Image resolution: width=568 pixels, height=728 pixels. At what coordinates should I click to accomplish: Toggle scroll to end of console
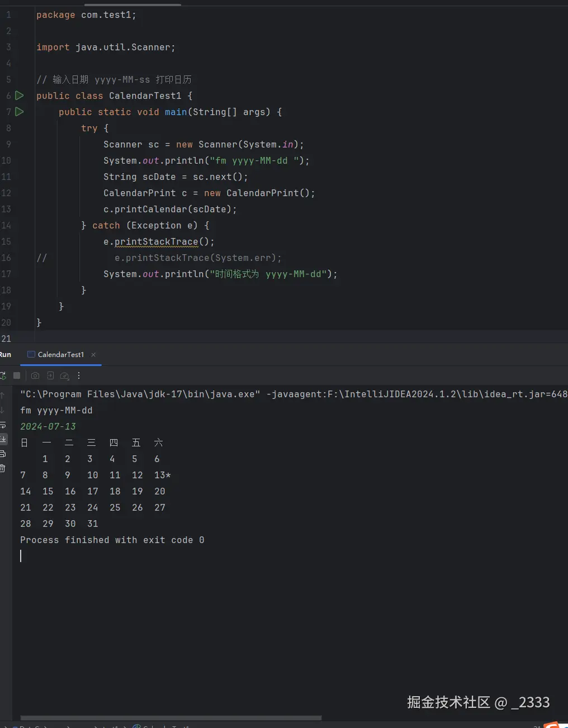click(x=3, y=439)
